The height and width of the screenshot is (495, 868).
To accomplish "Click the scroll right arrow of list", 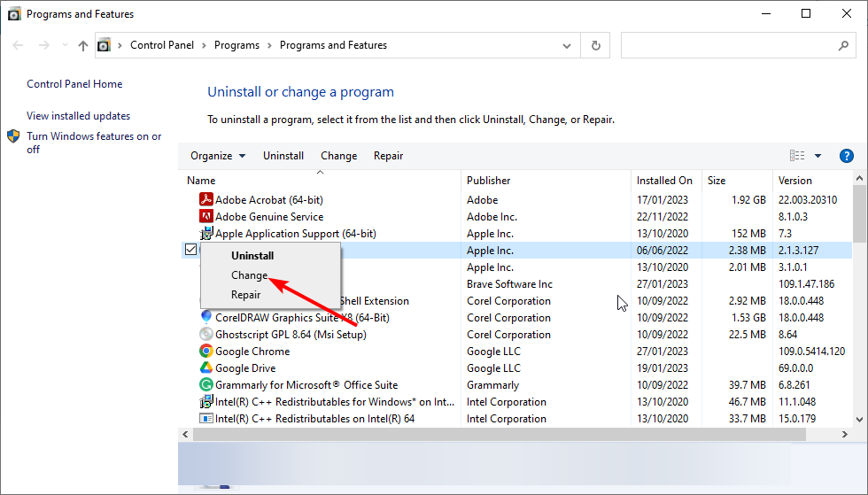I will point(845,435).
